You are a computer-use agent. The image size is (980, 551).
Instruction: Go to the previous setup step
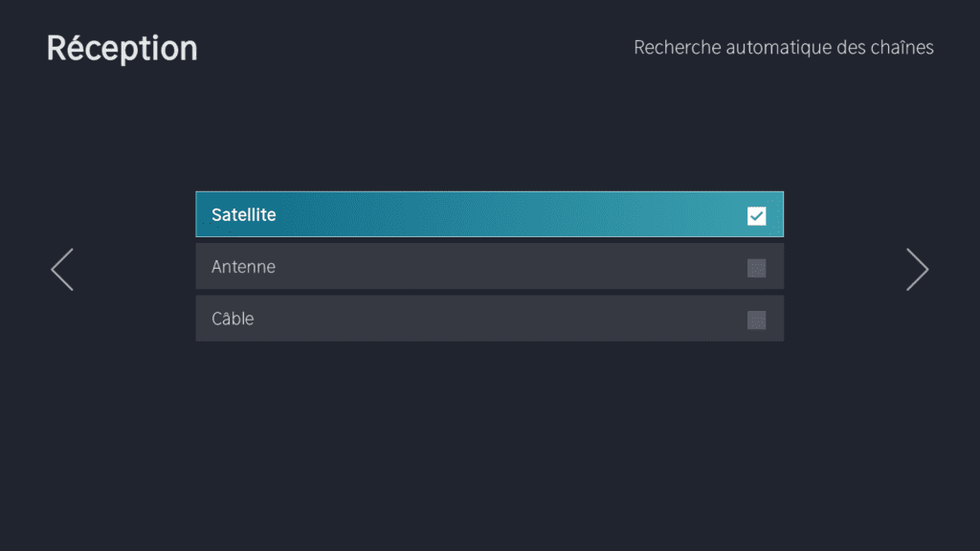click(62, 270)
